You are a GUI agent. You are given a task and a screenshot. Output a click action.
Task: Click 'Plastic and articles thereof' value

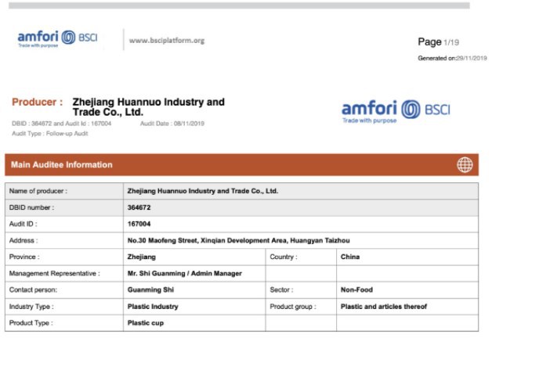coord(384,307)
